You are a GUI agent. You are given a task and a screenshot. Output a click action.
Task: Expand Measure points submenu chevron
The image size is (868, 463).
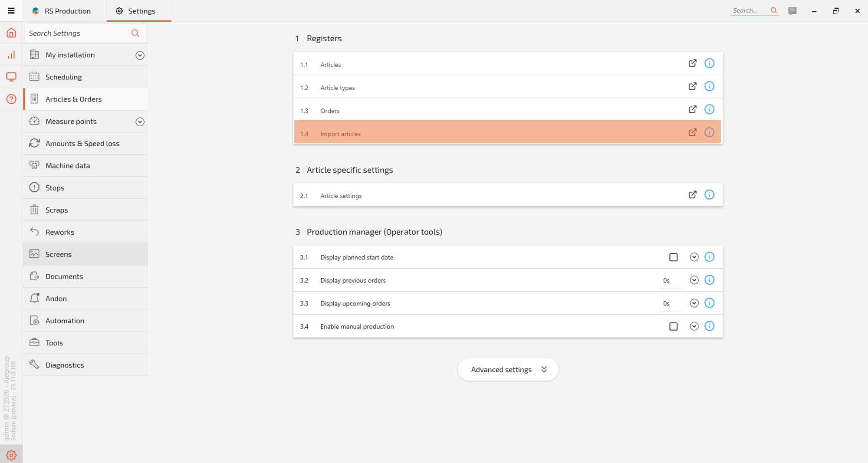point(140,121)
